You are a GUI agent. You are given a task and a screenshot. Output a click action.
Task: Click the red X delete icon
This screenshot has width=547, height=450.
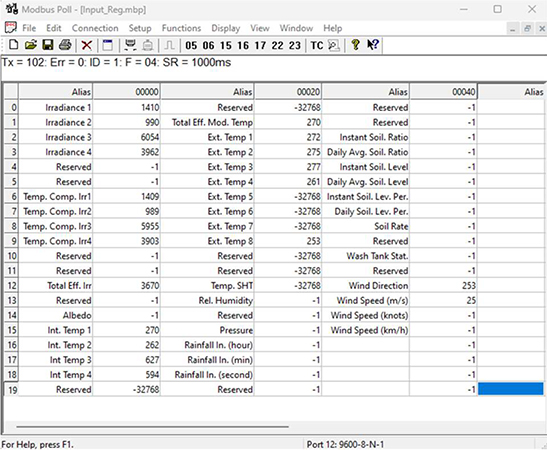click(x=87, y=45)
